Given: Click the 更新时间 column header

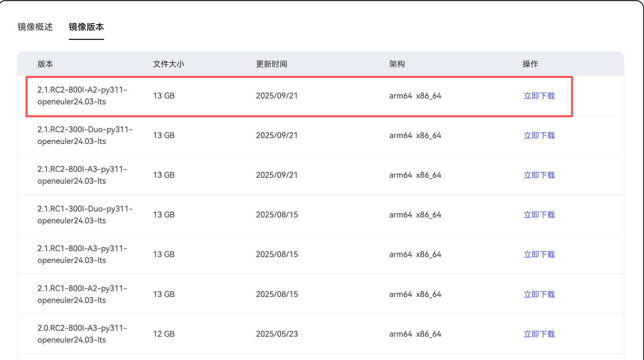Looking at the screenshot, I should coord(271,64).
